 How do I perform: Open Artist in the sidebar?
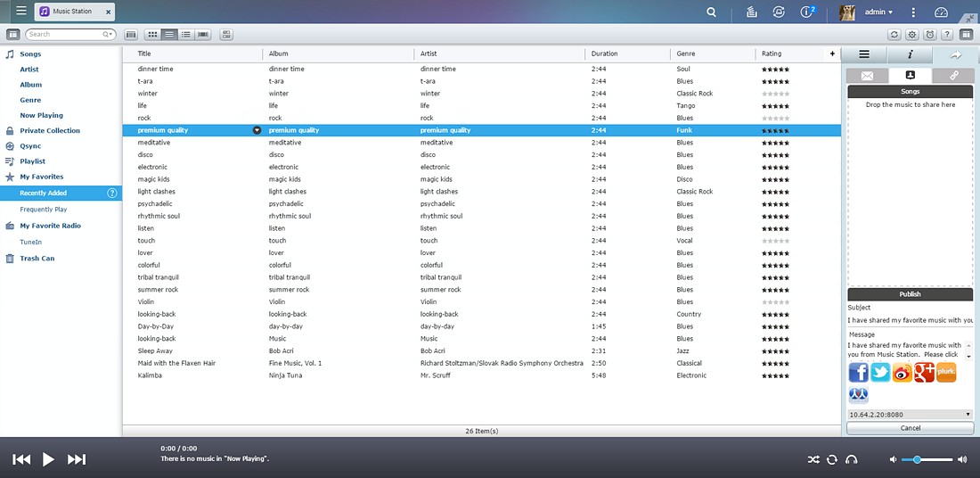29,70
